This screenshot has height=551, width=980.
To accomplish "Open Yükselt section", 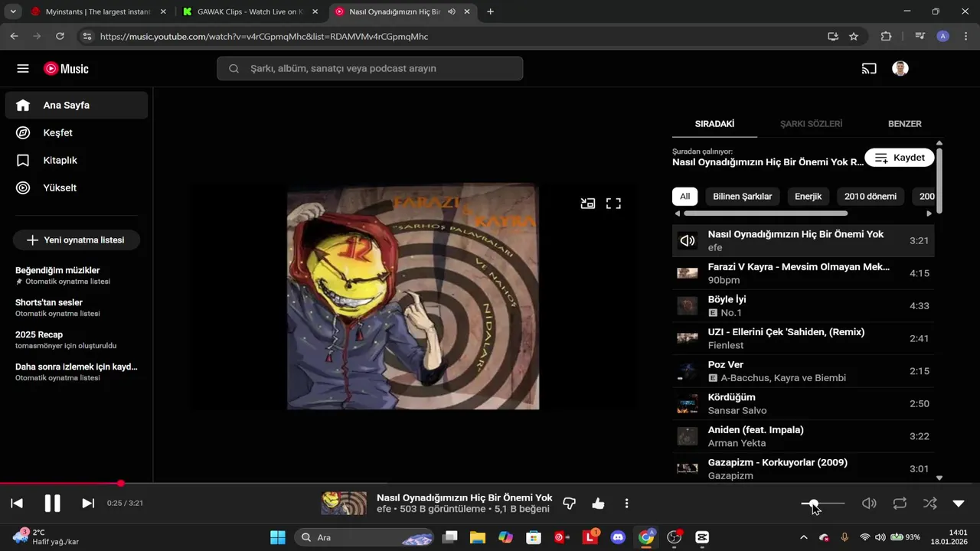I will tap(77, 188).
